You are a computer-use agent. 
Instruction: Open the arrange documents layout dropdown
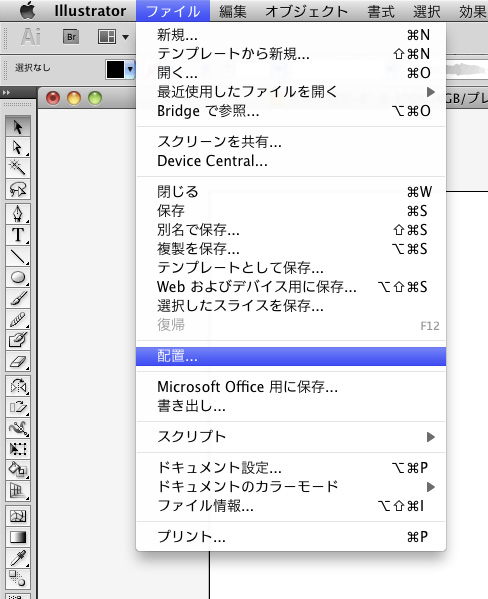click(113, 37)
